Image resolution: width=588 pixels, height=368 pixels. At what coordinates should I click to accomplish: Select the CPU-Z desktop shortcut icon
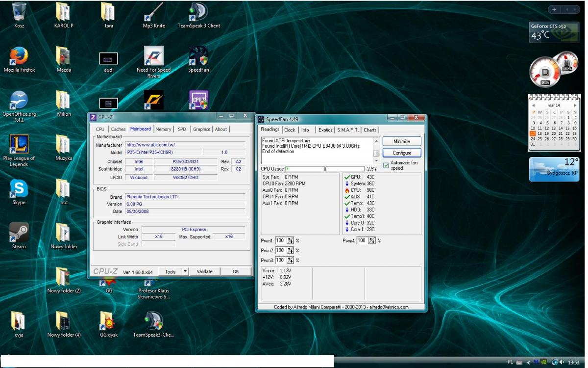coord(199,100)
